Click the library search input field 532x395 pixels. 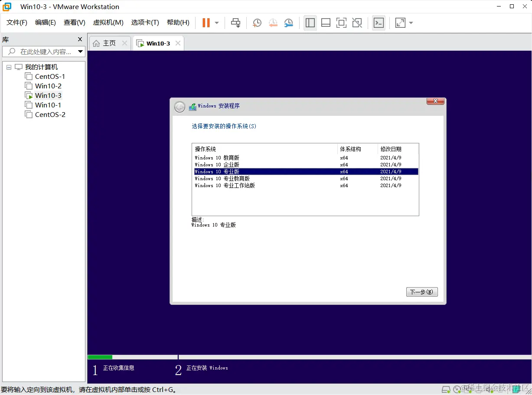click(x=43, y=52)
